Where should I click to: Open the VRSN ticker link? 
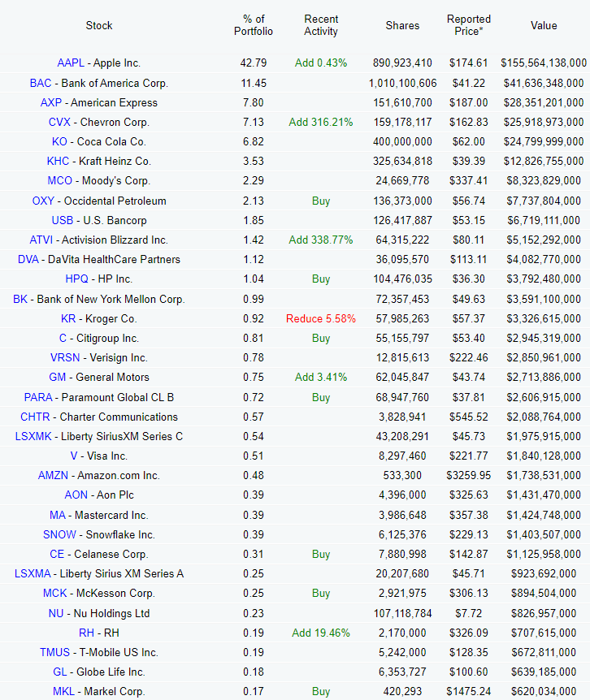[x=65, y=358]
